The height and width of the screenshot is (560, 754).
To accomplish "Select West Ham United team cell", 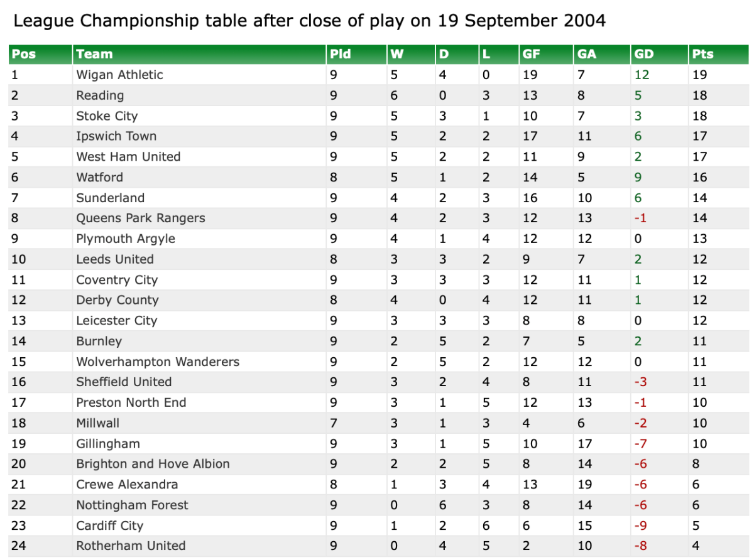I will [128, 157].
